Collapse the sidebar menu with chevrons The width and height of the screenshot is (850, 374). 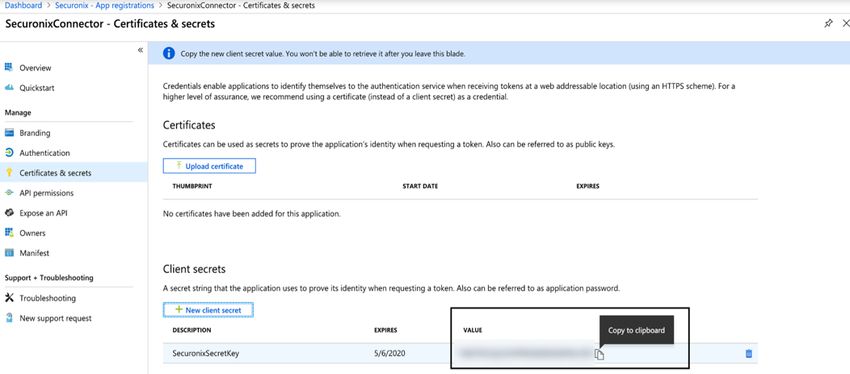[x=140, y=50]
